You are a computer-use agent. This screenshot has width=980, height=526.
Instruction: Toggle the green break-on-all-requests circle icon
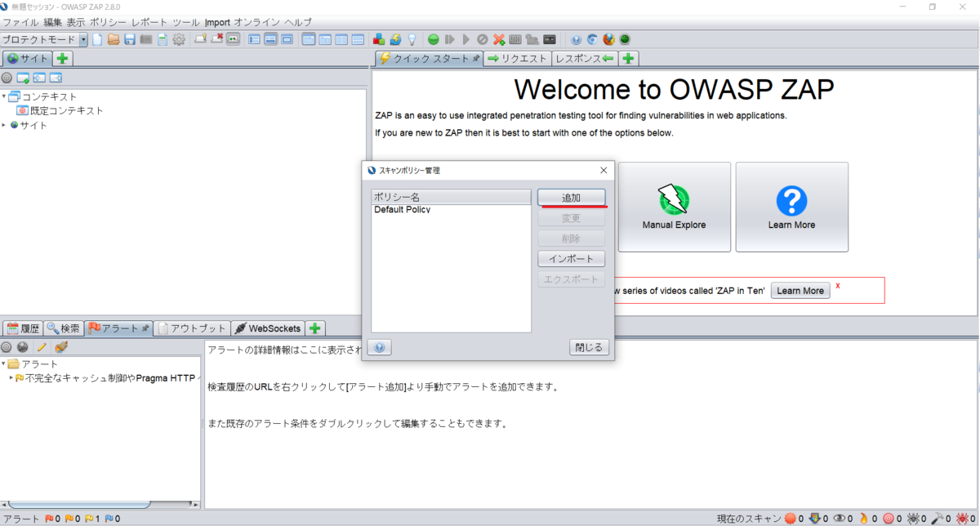(x=434, y=39)
